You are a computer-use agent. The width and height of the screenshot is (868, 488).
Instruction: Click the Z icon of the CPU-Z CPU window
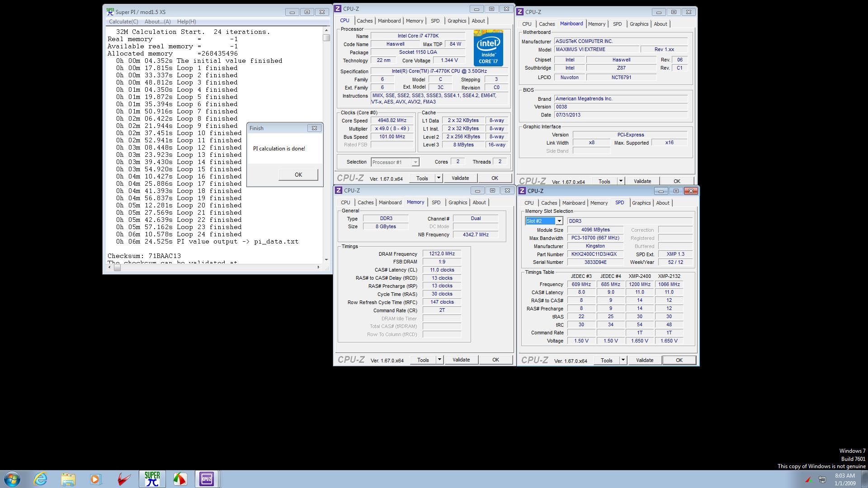tap(338, 9)
